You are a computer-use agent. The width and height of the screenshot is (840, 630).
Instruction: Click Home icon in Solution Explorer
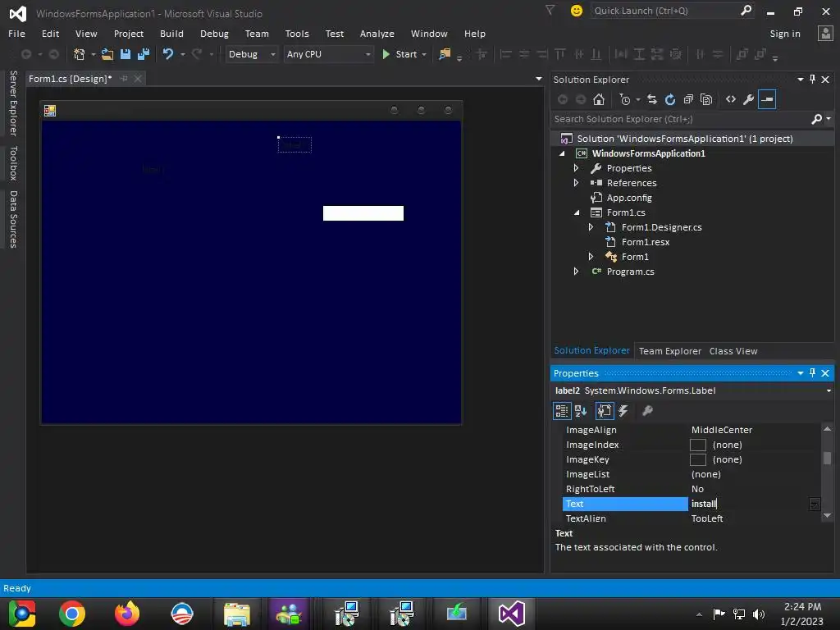coord(599,99)
